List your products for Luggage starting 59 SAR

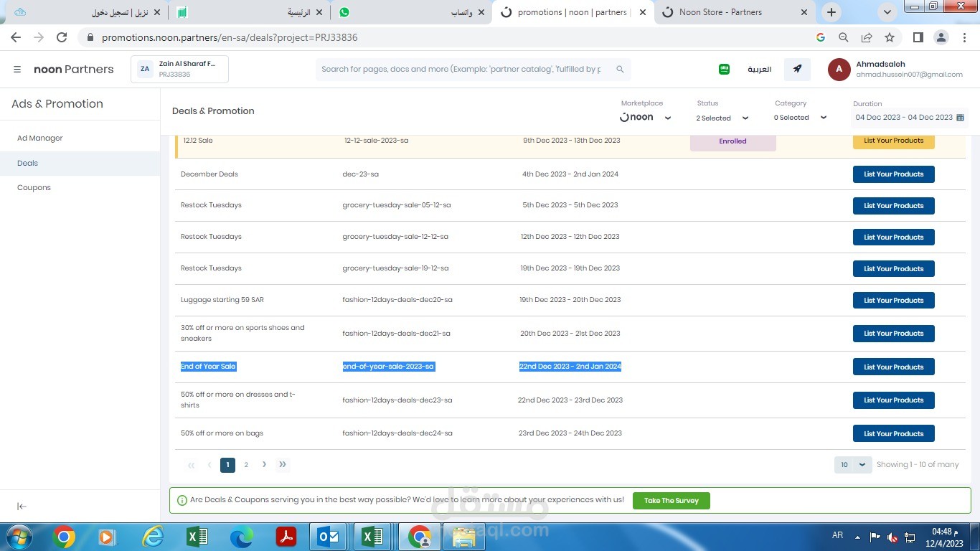(x=893, y=300)
